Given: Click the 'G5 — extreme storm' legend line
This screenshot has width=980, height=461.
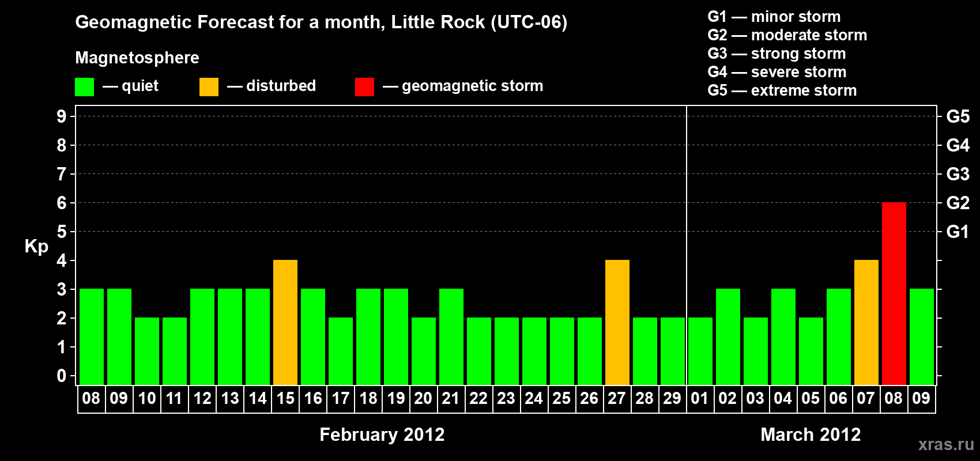Looking at the screenshot, I should click(x=782, y=90).
